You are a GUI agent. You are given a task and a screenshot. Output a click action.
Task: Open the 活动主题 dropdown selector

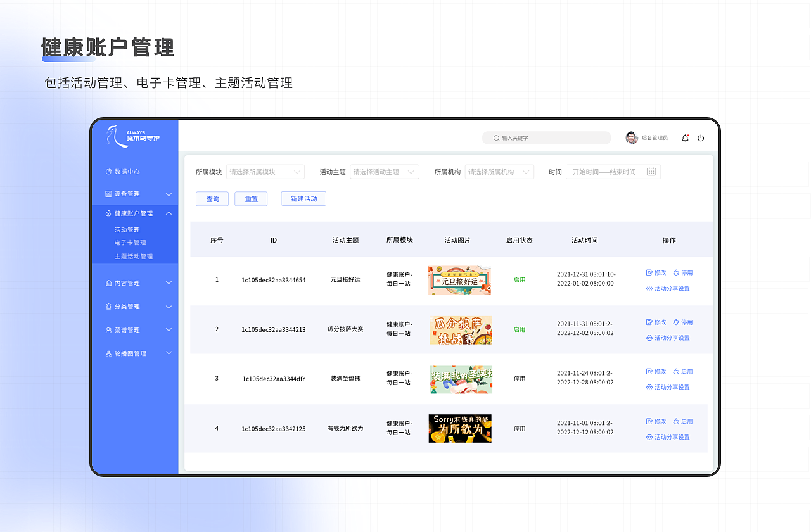coord(384,172)
